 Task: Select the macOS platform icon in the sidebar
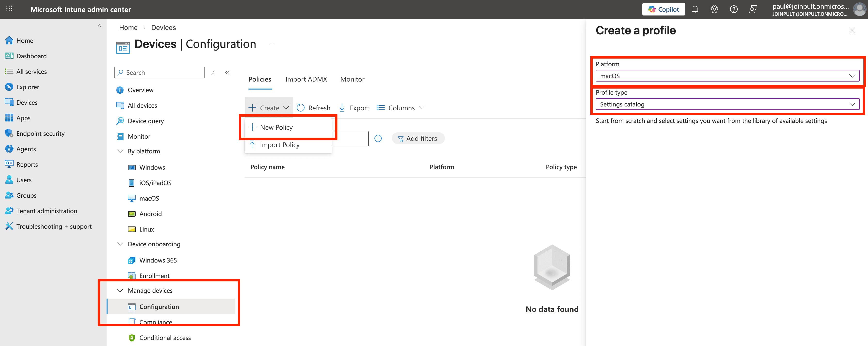[x=132, y=198]
